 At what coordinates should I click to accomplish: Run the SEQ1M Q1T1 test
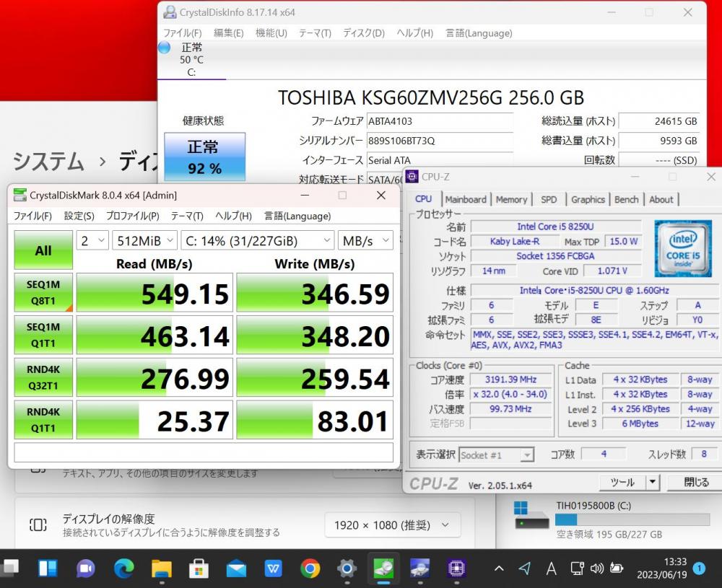coord(43,335)
